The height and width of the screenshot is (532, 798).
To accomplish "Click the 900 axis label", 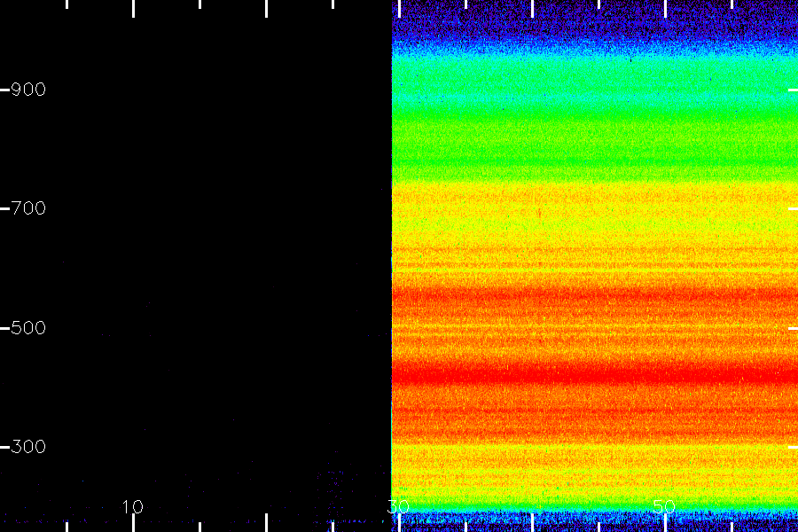I will pos(28,90).
